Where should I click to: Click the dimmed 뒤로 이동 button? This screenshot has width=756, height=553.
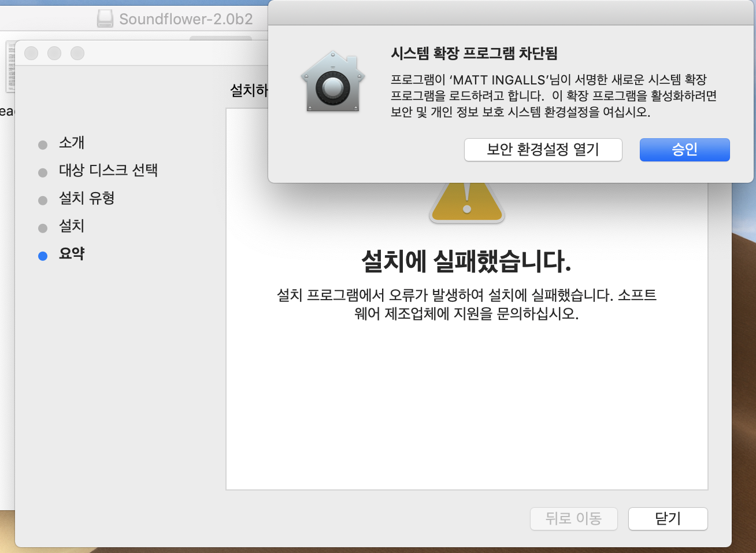click(x=573, y=519)
